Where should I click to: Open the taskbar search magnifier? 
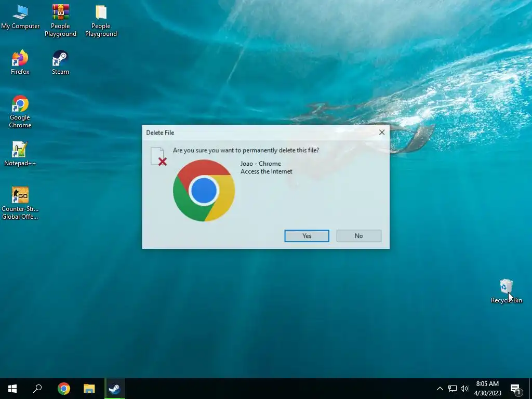(x=37, y=389)
